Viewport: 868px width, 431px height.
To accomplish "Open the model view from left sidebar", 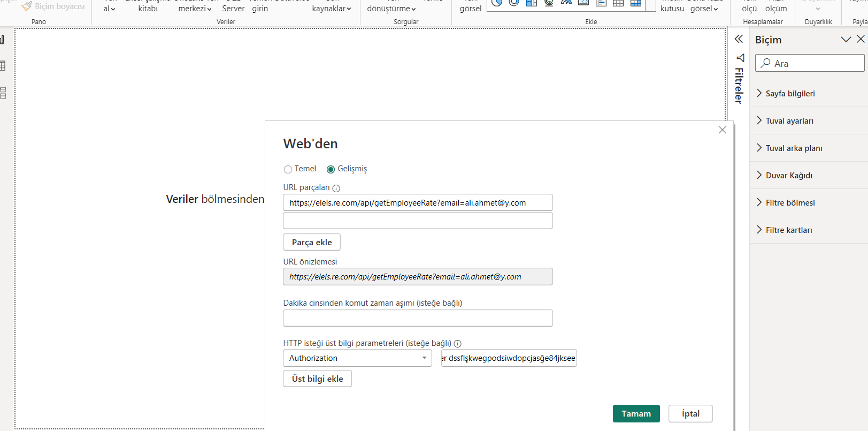I will tap(3, 93).
